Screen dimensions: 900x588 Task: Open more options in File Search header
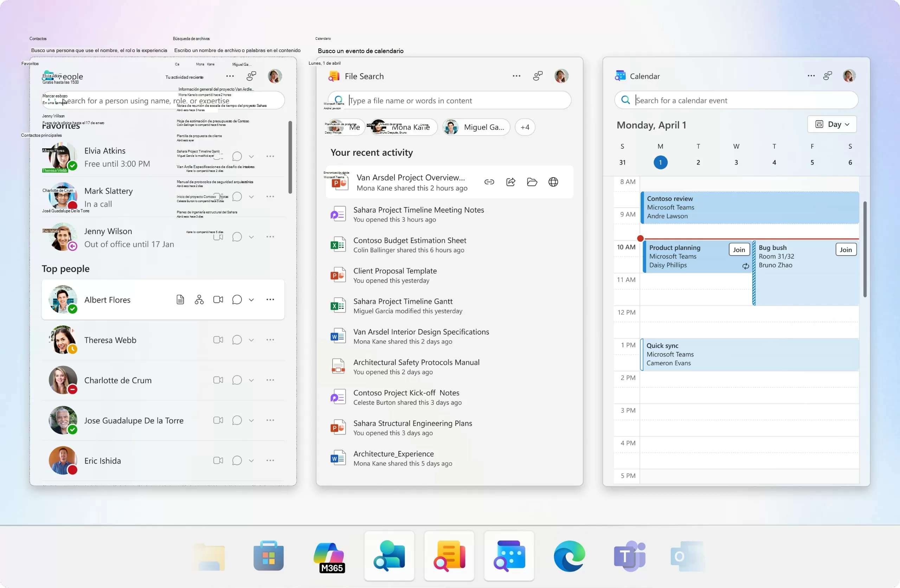(x=516, y=76)
